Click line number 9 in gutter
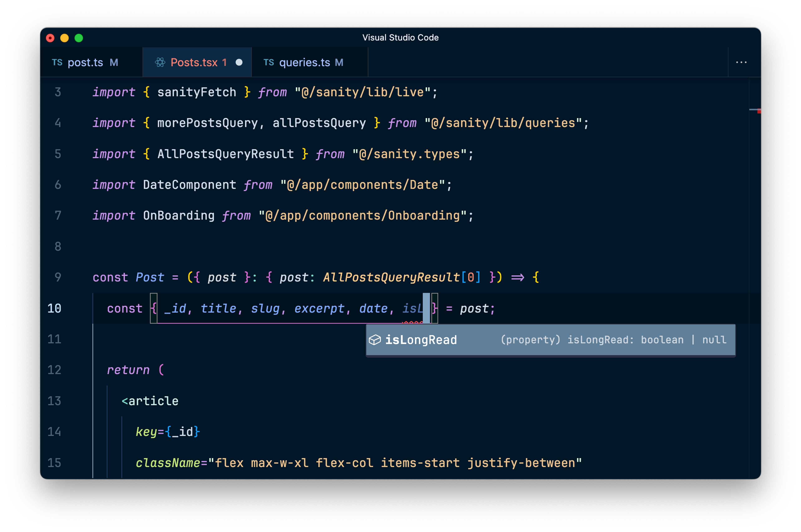 pyautogui.click(x=58, y=277)
